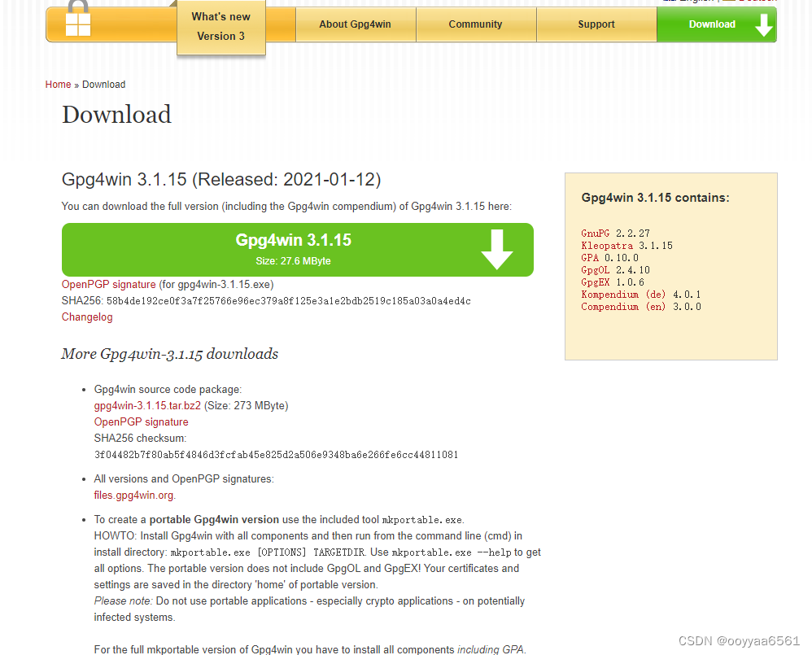Open Compendium (en) link

click(x=623, y=307)
